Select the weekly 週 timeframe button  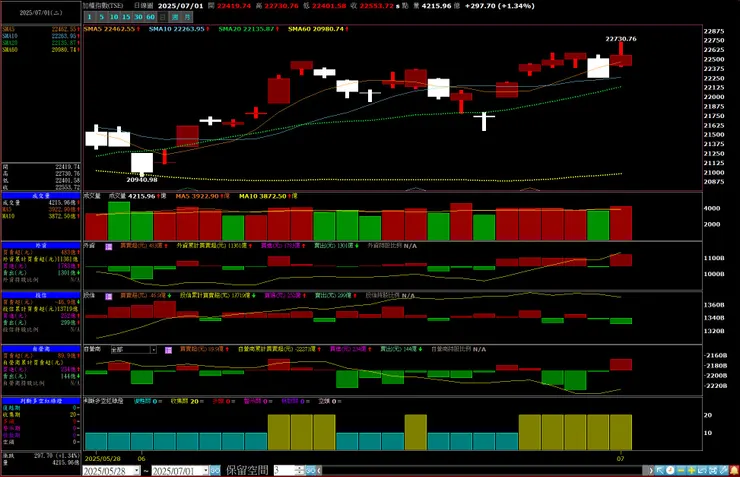pos(175,17)
